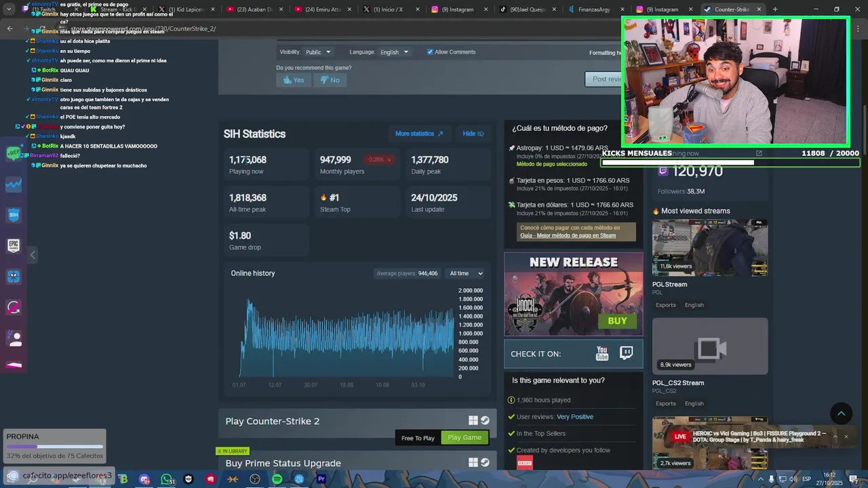Click the Steam icon beside Buy Prime Status Upgrade
The image size is (868, 488).
(485, 462)
